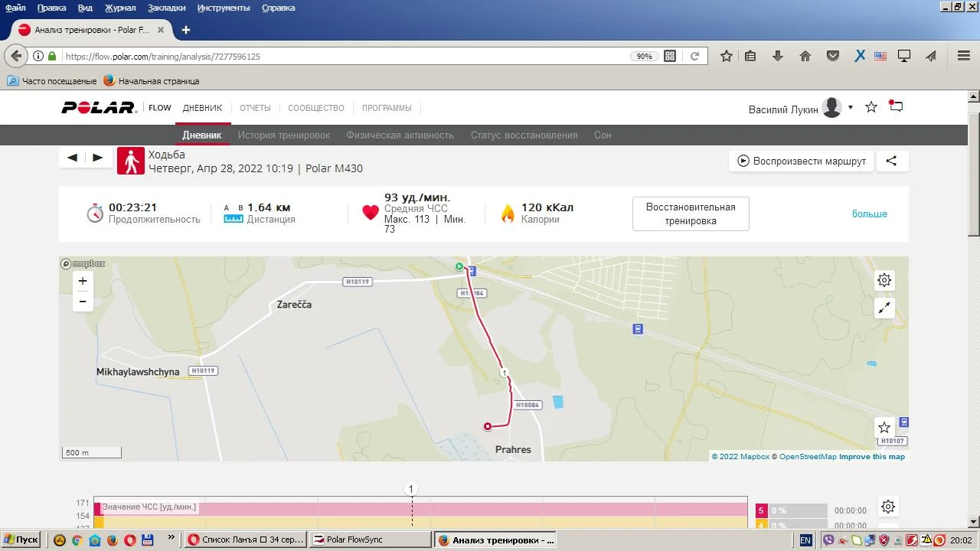This screenshot has height=551, width=980.
Task: Click the route start marker on map
Action: coord(459,266)
